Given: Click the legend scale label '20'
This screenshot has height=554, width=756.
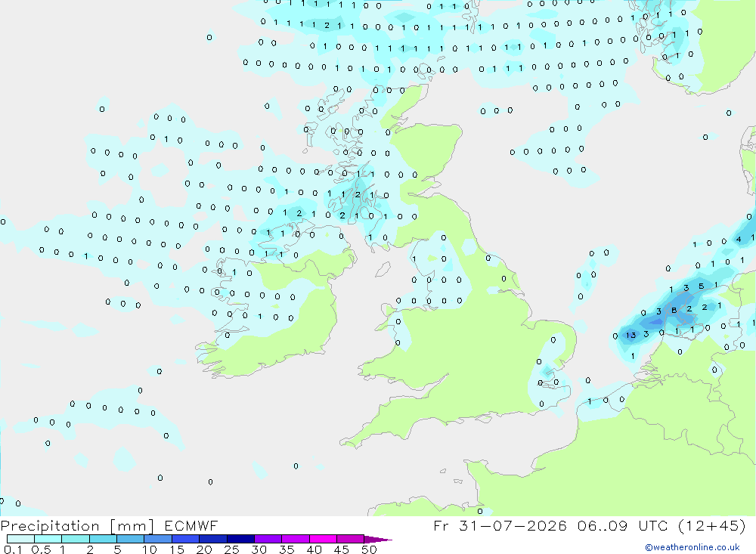Looking at the screenshot, I should 204,549.
